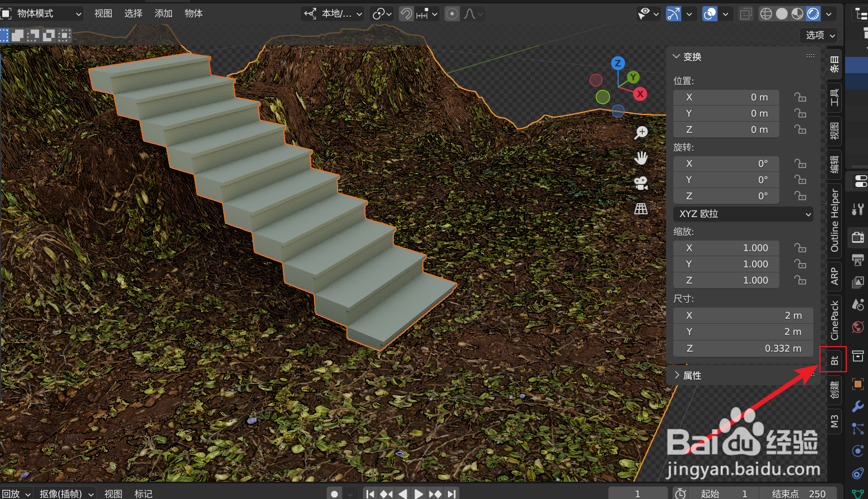Click dimensions Z 0.332 m field
This screenshot has height=499, width=868.
(743, 348)
